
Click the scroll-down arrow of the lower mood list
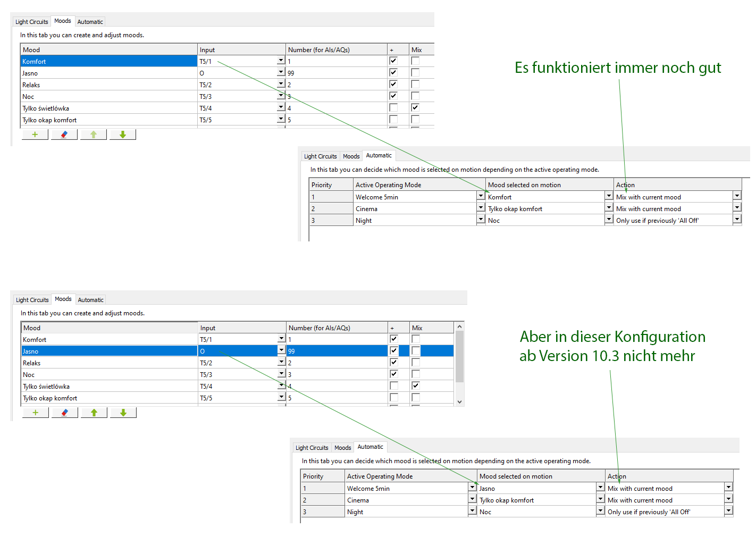tap(460, 402)
